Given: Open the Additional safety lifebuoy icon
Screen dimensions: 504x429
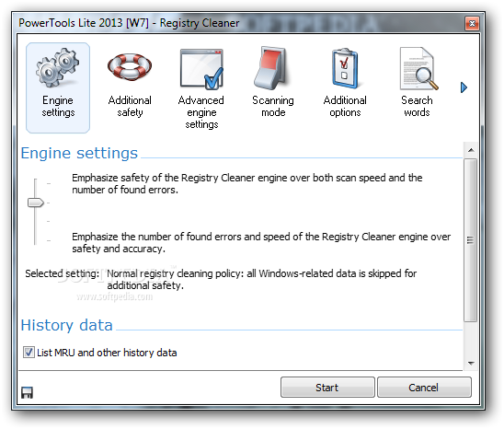Looking at the screenshot, I should [130, 67].
